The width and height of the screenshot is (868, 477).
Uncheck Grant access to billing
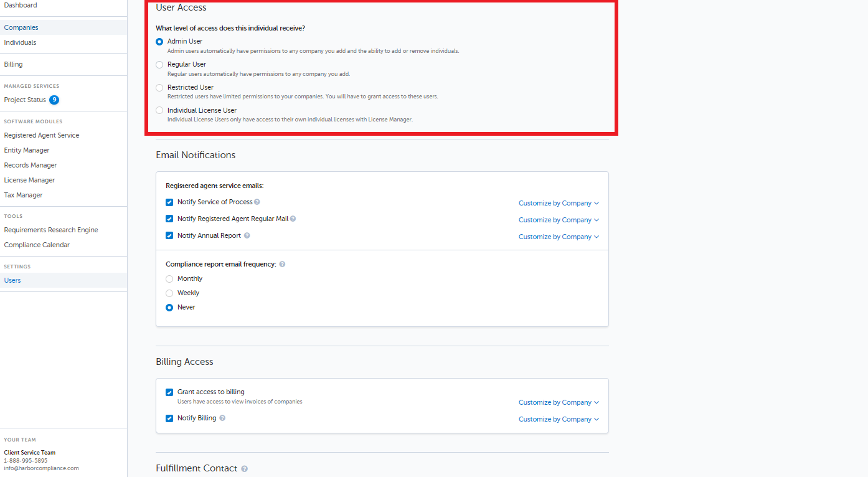[169, 392]
